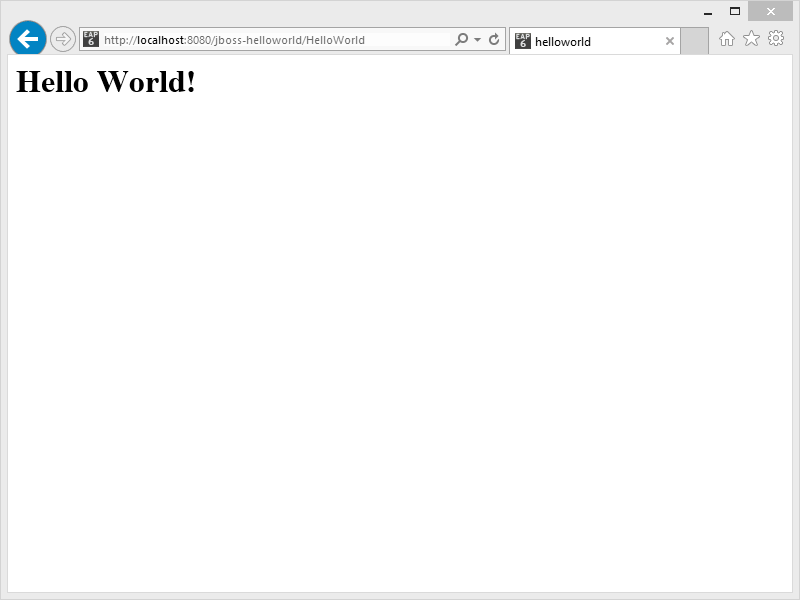
Task: Refresh the page with the reload icon
Action: point(494,39)
